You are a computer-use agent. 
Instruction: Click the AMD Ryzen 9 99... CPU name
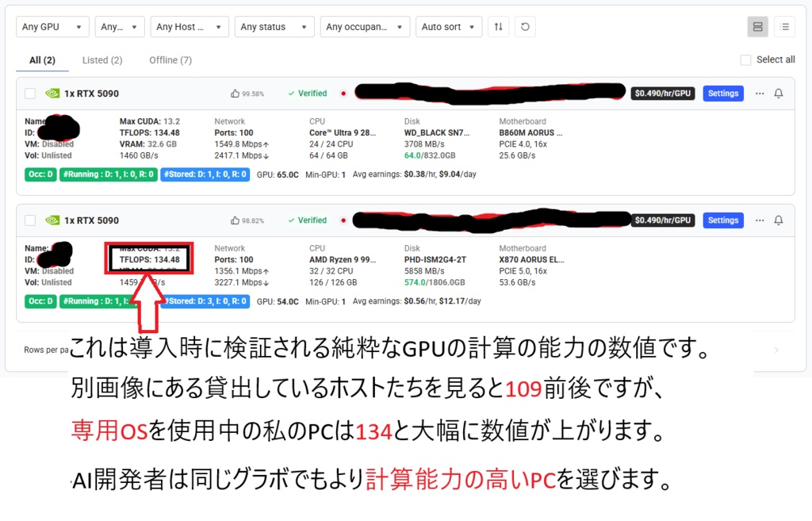pyautogui.click(x=343, y=260)
